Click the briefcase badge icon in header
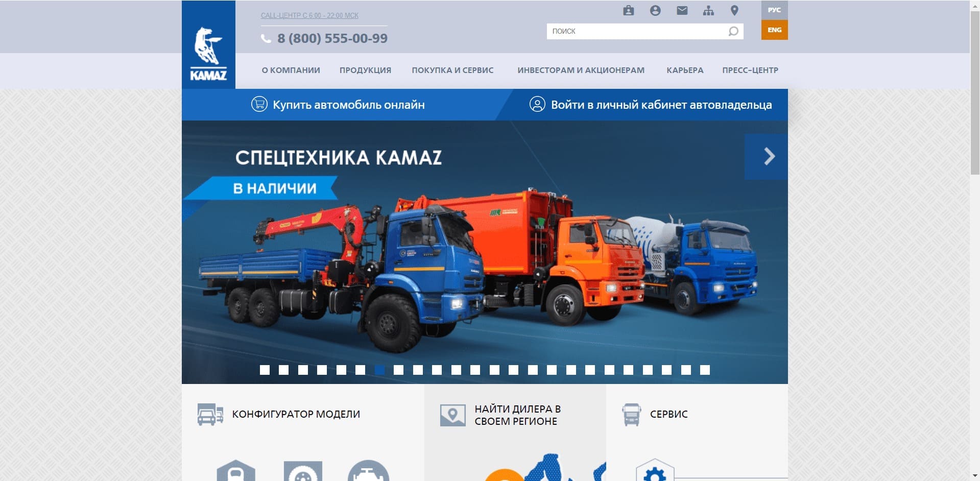Screen dimensions: 980x481 tap(629, 10)
